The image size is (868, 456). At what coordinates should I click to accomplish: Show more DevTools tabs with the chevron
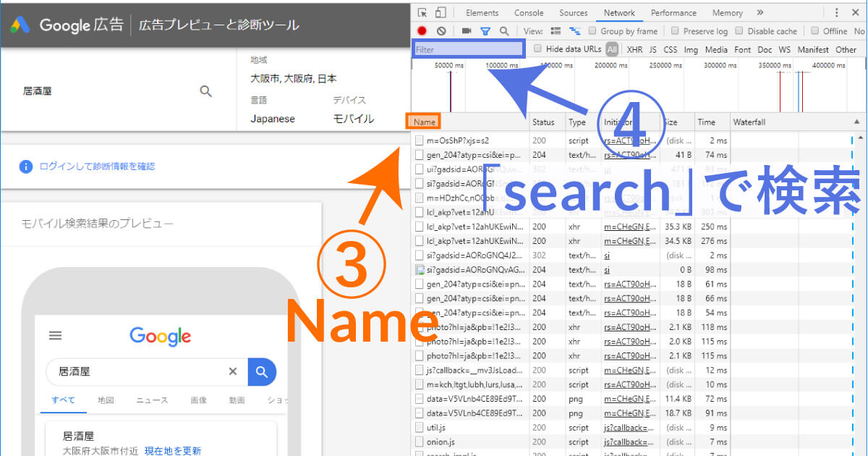[x=760, y=12]
